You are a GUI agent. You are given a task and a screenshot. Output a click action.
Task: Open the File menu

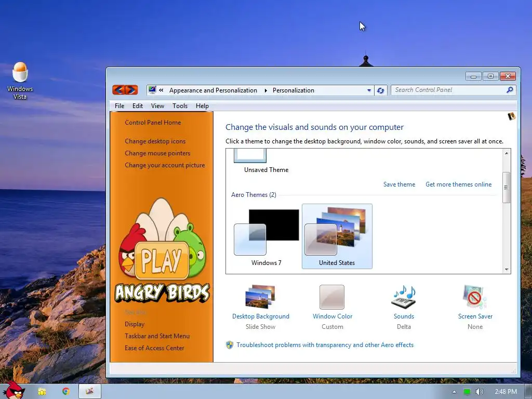point(119,106)
